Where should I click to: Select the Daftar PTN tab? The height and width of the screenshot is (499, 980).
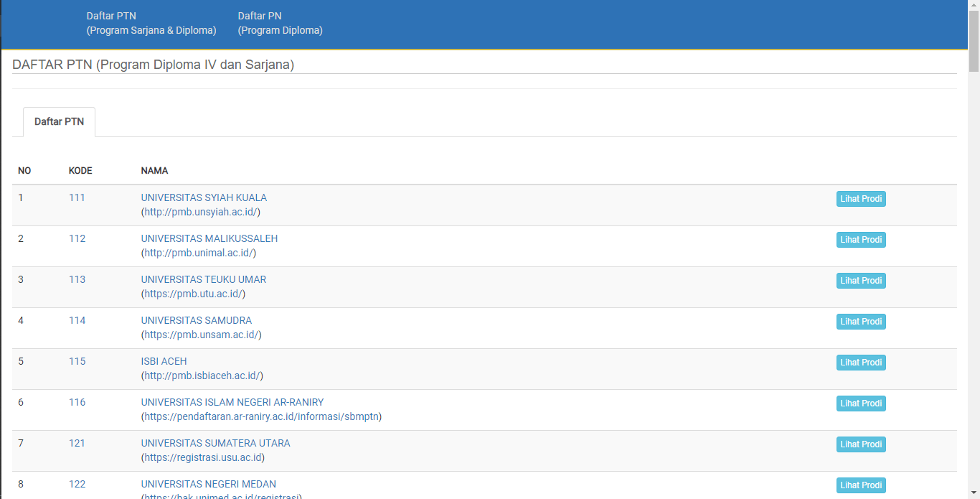click(x=59, y=122)
